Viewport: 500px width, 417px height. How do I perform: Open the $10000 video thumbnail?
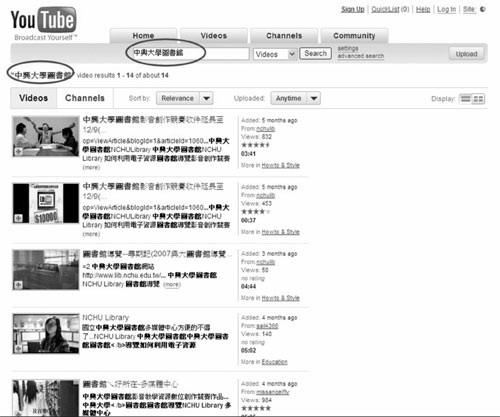[x=46, y=203]
